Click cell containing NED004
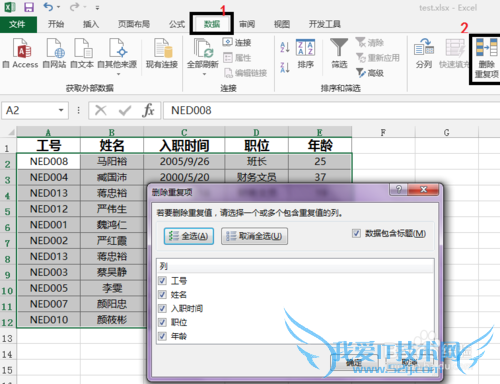The height and width of the screenshot is (384, 500). (x=49, y=177)
